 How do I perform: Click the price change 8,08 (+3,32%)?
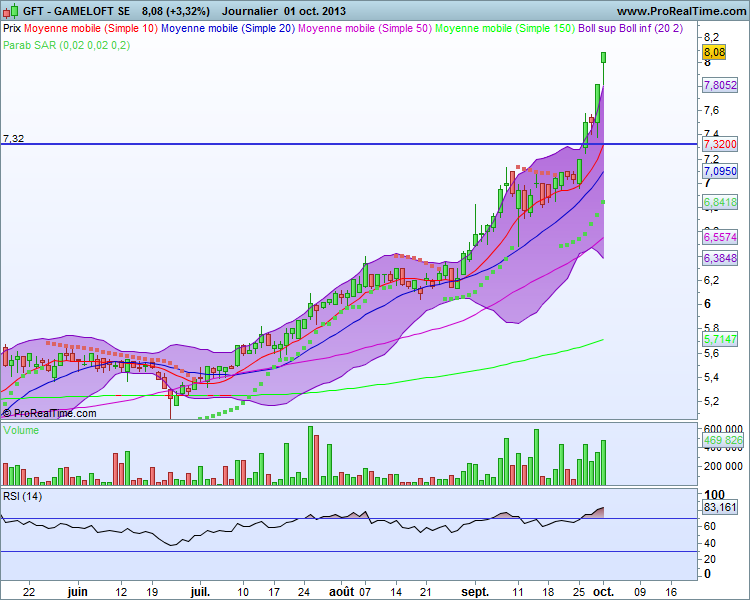click(x=176, y=11)
